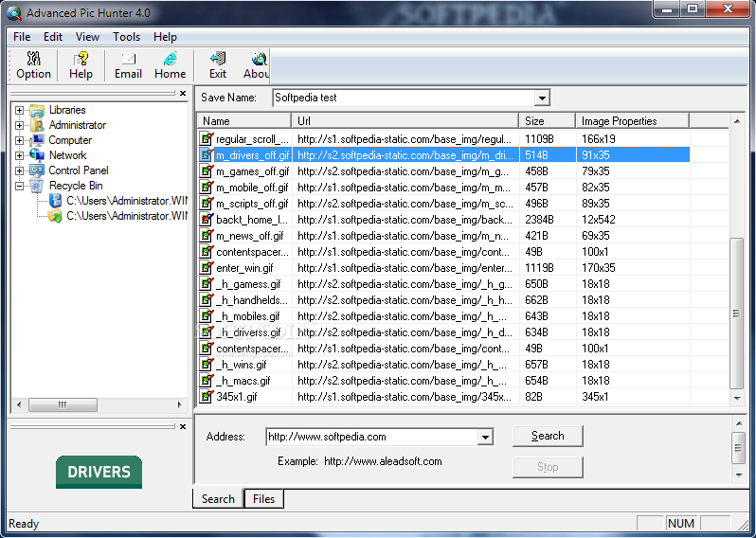Open the Save Name dropdown

coord(542,98)
